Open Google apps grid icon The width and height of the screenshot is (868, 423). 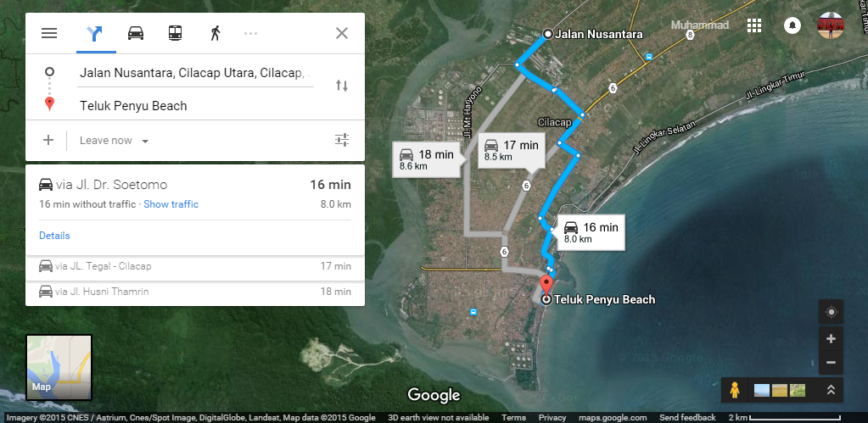click(754, 25)
